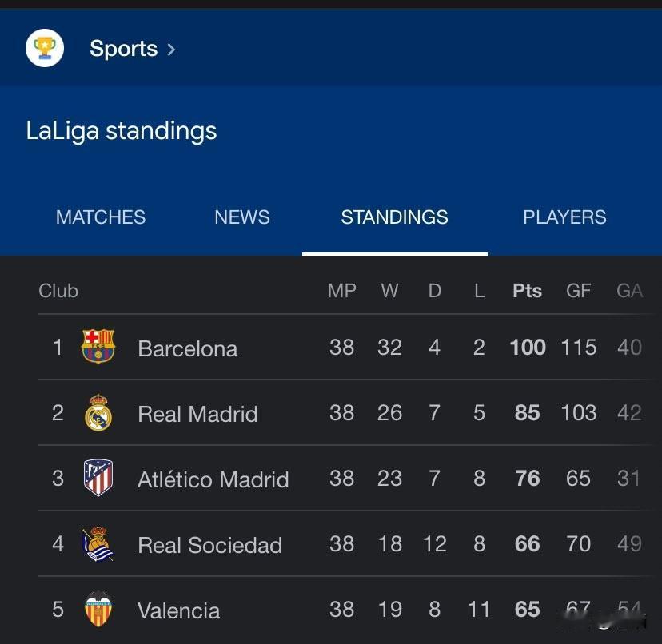Go to the PLAYERS tab
The image size is (662, 644).
pyautogui.click(x=564, y=217)
